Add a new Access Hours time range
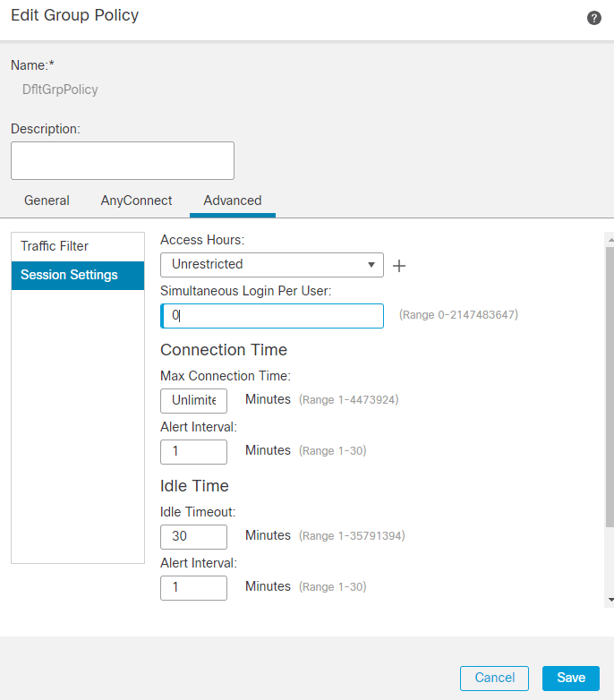 coord(400,266)
